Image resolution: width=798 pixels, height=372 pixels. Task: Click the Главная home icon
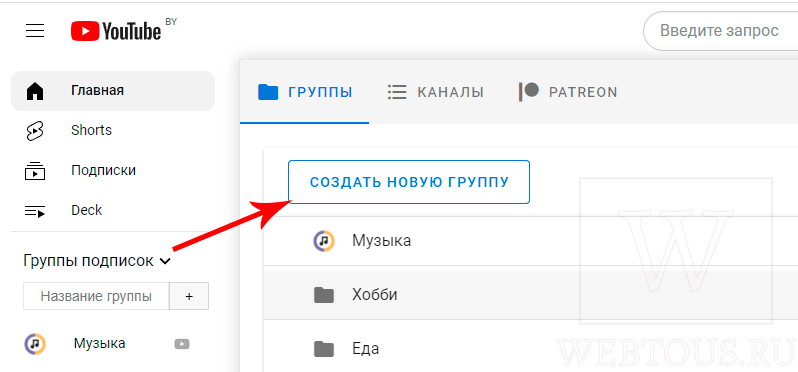[35, 91]
